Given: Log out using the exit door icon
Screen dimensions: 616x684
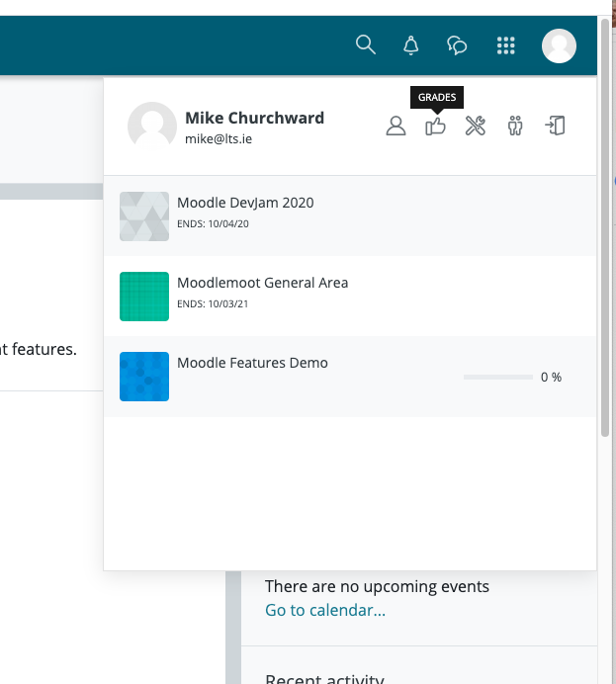Looking at the screenshot, I should click(x=555, y=126).
